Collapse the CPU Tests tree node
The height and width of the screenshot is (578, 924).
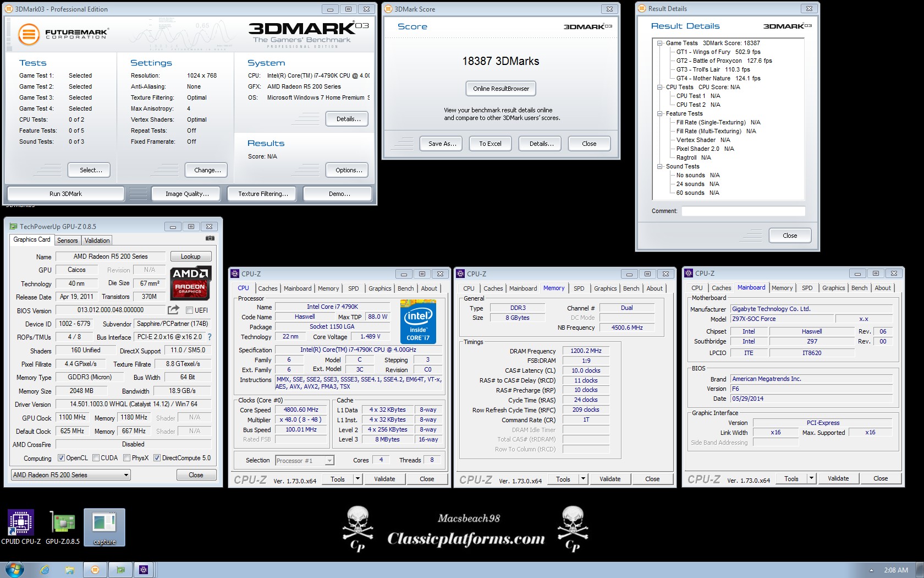click(x=659, y=87)
